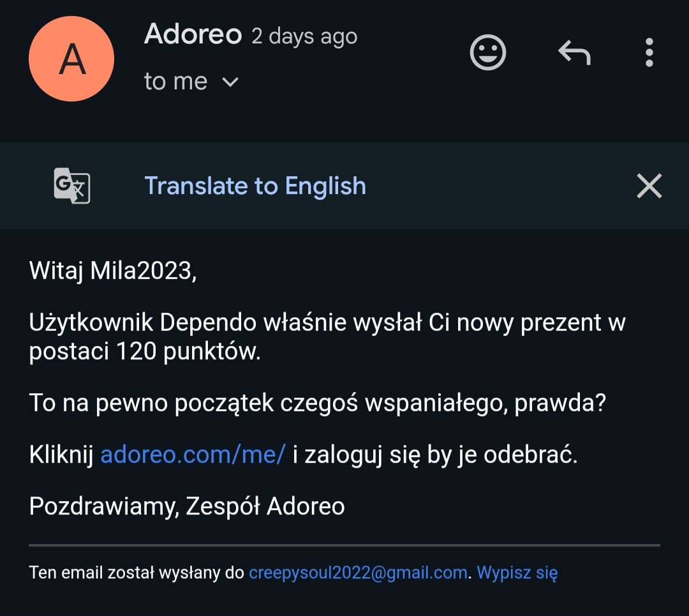Expand recipient details chevron beside "to me"
The height and width of the screenshot is (616, 689).
[x=230, y=82]
